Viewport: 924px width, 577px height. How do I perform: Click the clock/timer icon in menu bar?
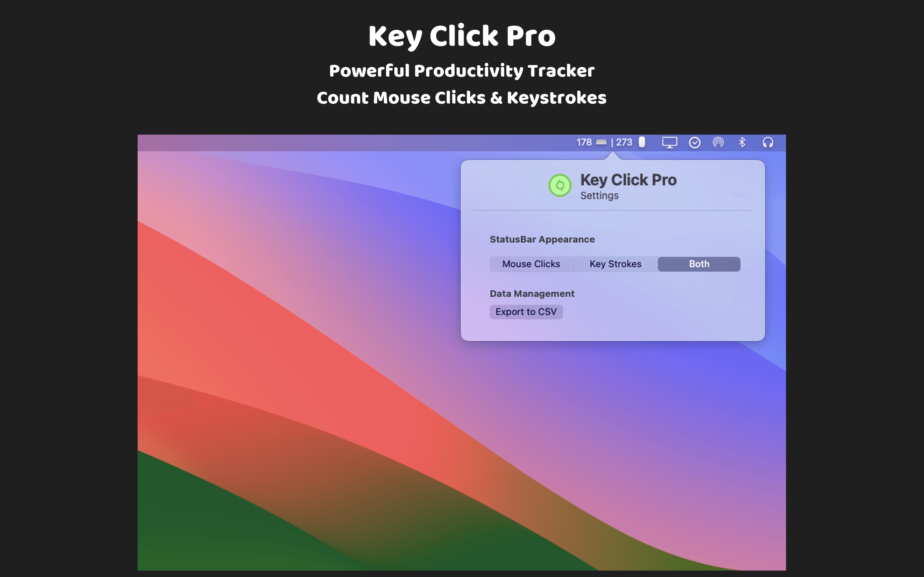point(695,142)
